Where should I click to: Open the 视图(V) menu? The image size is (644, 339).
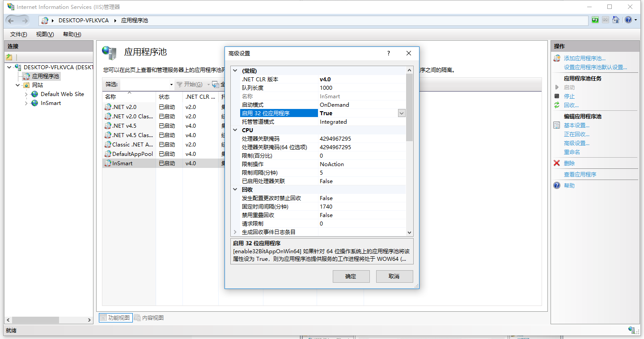click(45, 34)
